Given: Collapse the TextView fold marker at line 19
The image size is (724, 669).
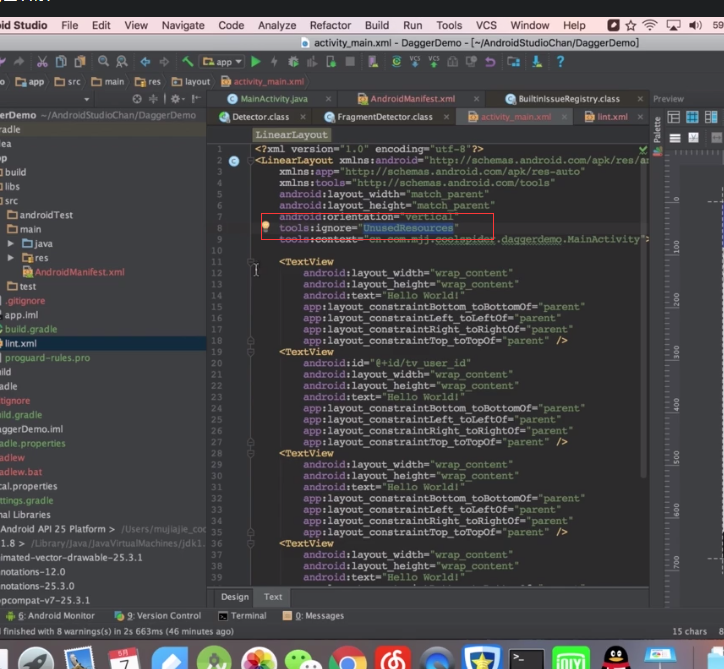Looking at the screenshot, I should coord(251,352).
